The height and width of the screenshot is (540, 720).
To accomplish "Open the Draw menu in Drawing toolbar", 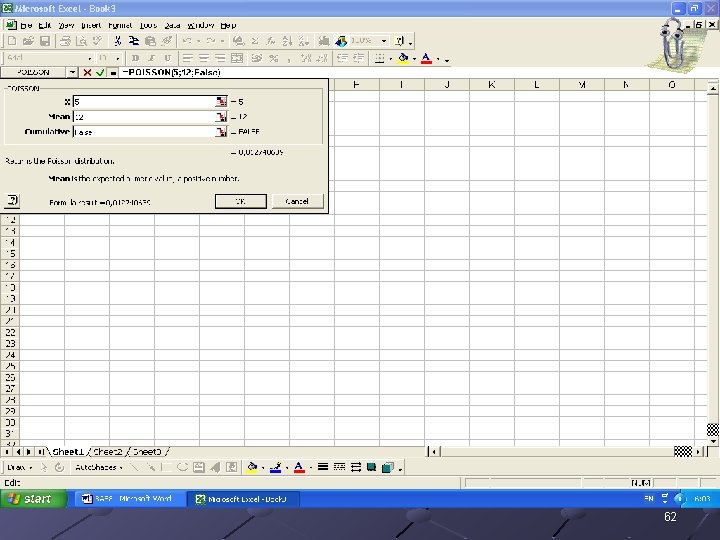I will [x=19, y=467].
